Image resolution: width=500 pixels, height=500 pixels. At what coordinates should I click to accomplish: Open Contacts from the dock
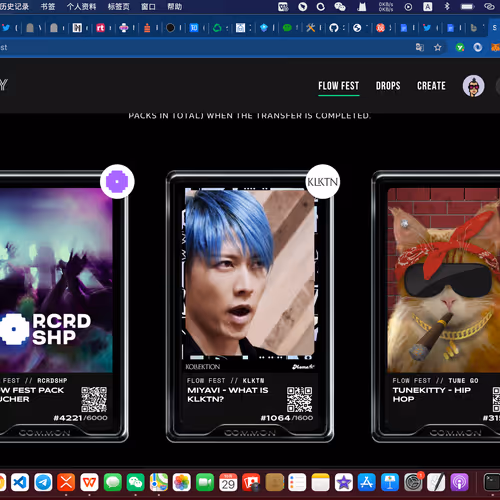click(274, 482)
